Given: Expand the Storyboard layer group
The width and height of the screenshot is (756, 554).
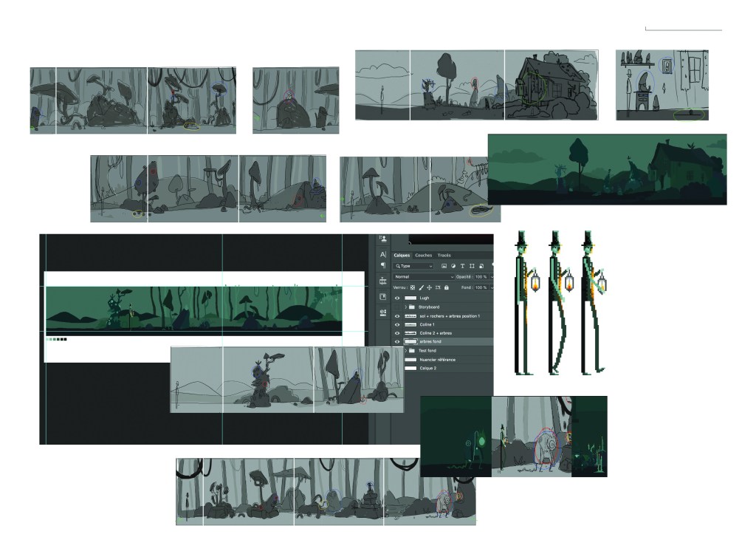Looking at the screenshot, I should (x=406, y=307).
